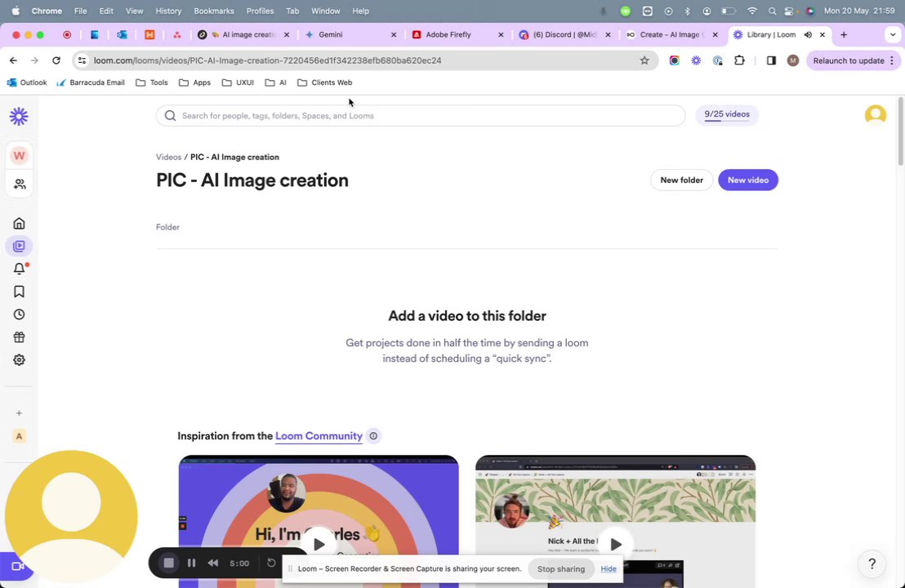
Task: Play the Nick + All the video thumbnail
Action: (x=615, y=544)
